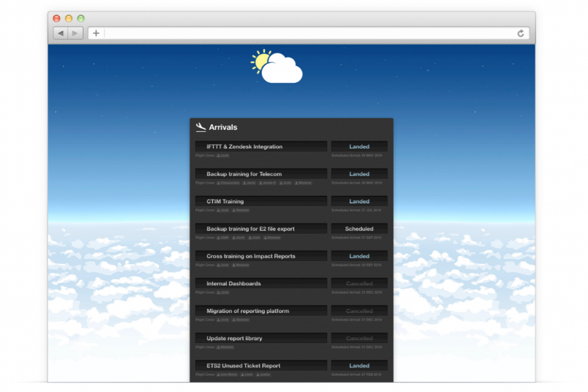Select the ETS2 Unused Ticket Report row

[x=261, y=366]
